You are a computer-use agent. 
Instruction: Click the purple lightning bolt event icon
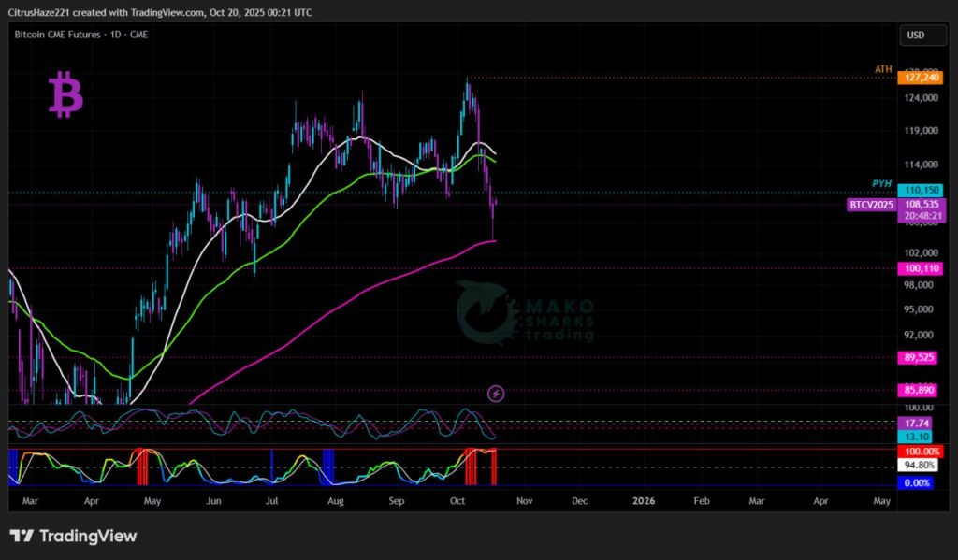[497, 394]
